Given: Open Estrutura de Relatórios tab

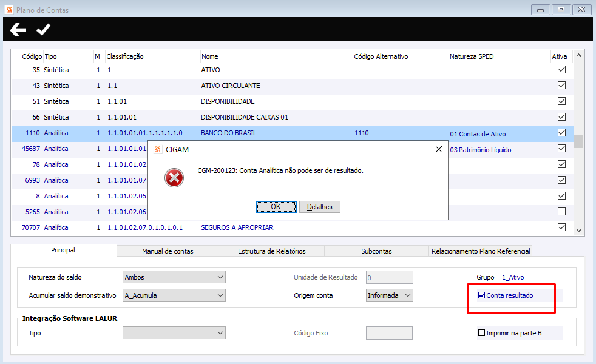Looking at the screenshot, I should coord(272,251).
